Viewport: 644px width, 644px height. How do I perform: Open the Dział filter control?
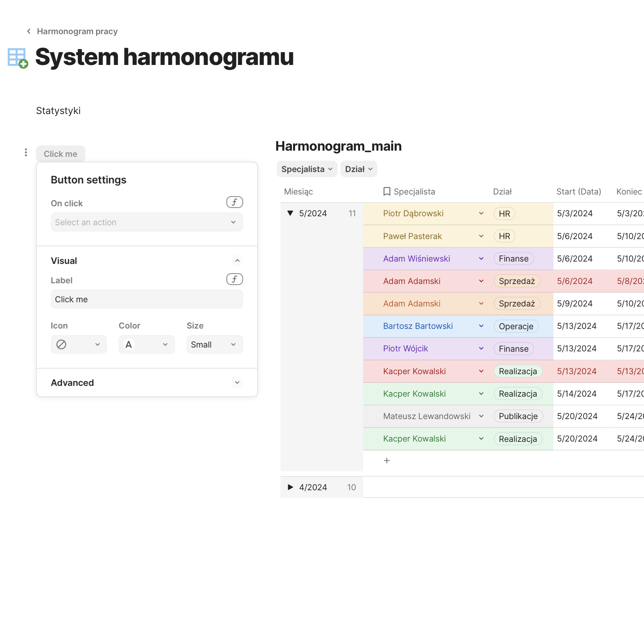358,169
